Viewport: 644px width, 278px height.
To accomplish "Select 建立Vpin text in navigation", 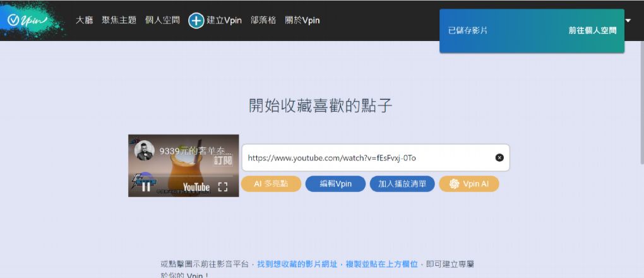I will point(224,20).
